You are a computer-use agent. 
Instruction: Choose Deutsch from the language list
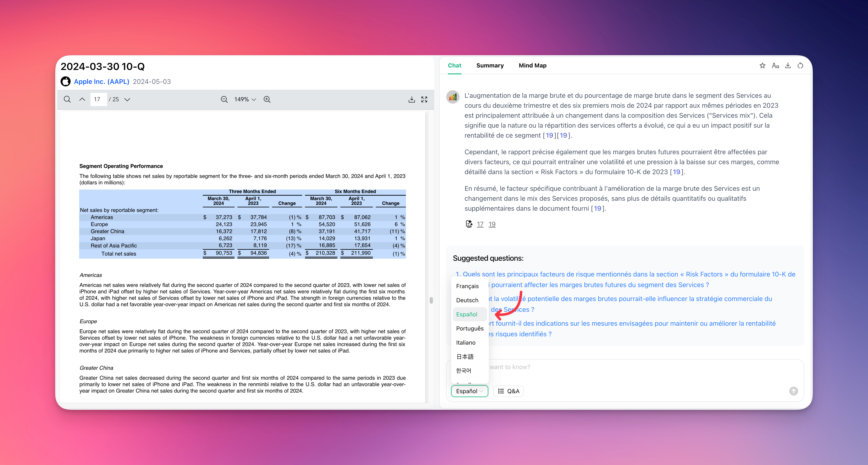coord(470,300)
